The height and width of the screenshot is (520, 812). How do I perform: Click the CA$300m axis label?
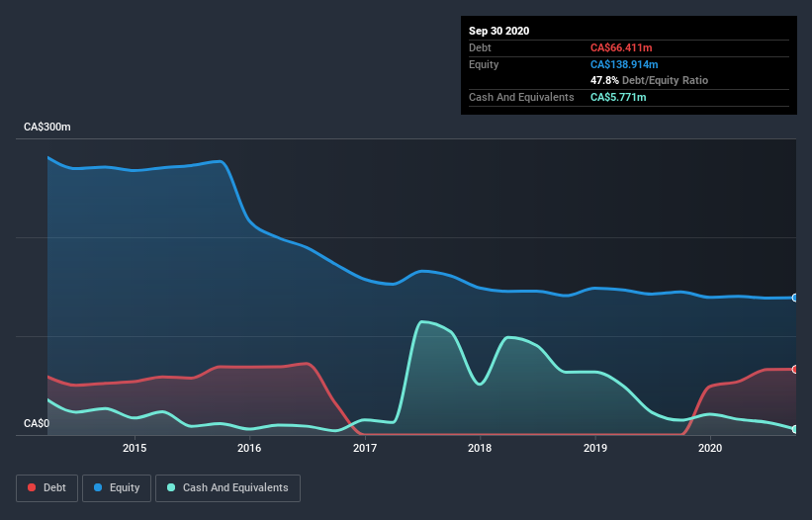pos(47,127)
